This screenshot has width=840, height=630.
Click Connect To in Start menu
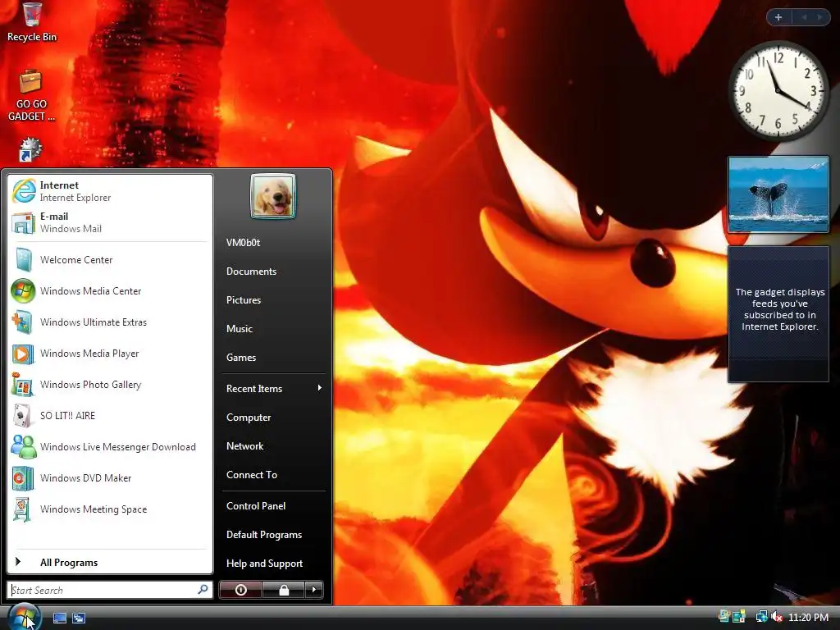[273, 475]
